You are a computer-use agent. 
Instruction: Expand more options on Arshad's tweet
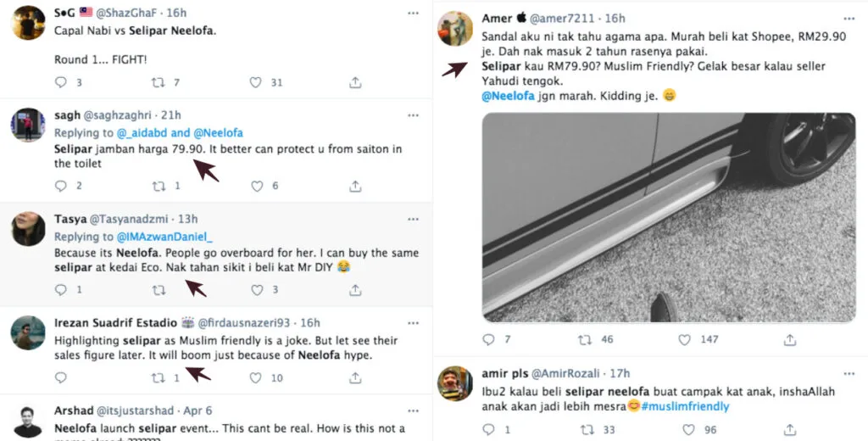412,410
